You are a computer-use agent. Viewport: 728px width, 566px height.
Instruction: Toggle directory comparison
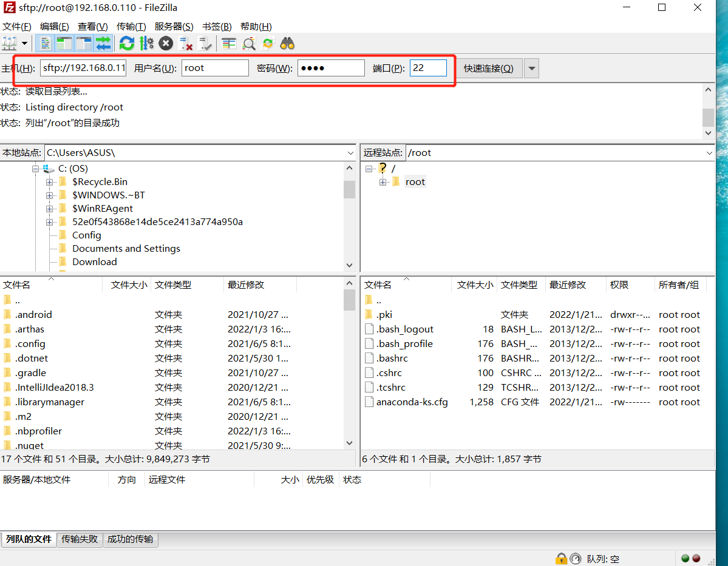coord(249,44)
